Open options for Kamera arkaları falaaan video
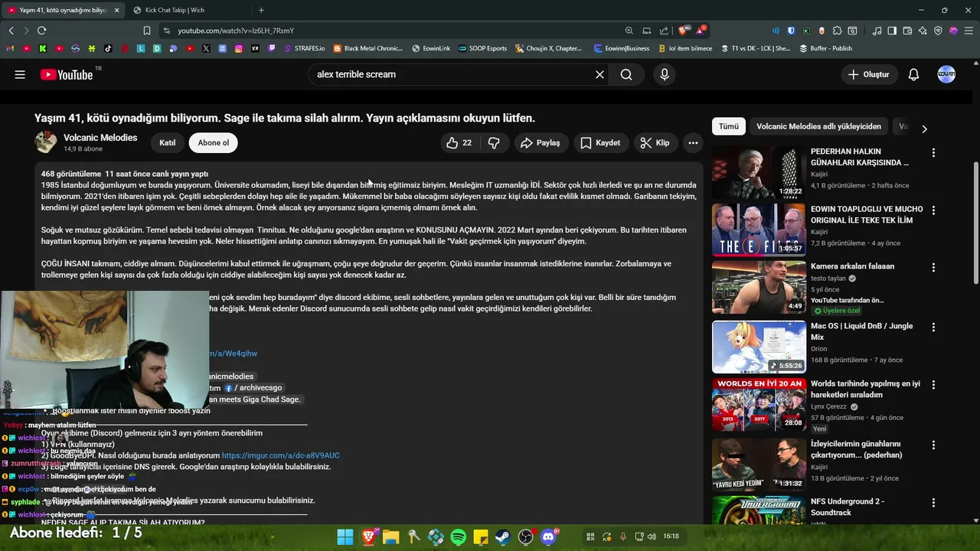 tap(933, 267)
